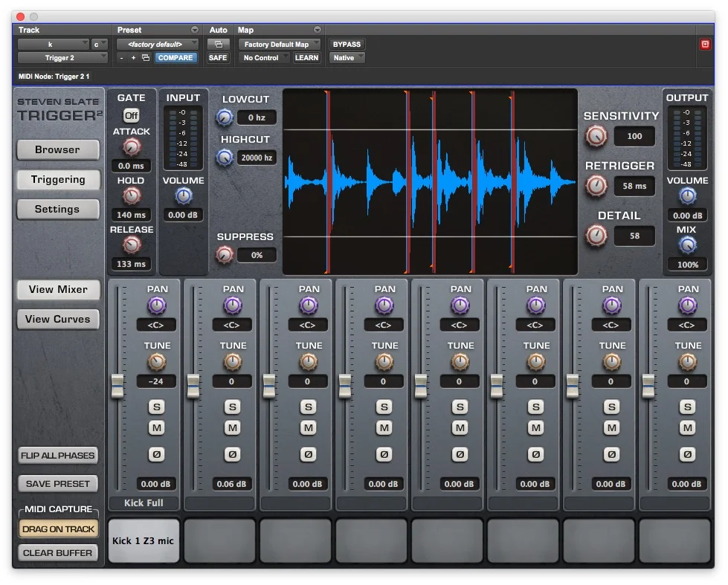Solo the second mixer channel
Viewport: 728px width, 585px height.
pos(233,407)
